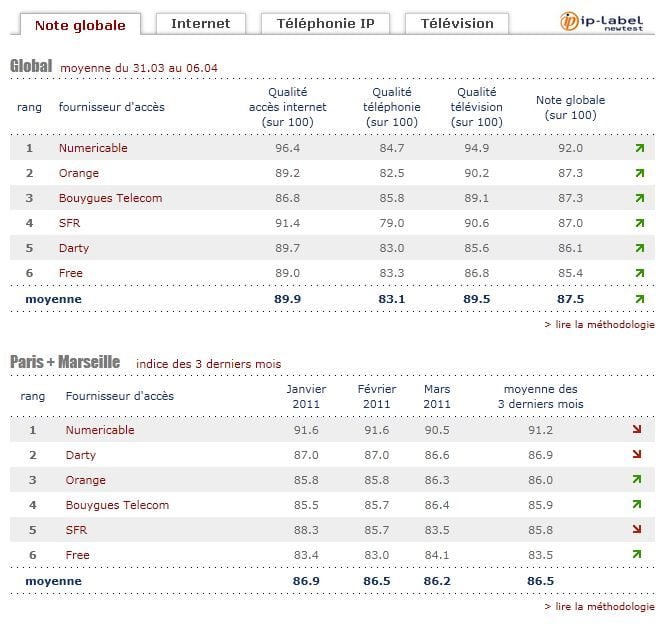Viewport: 667px width, 632px height.
Task: Click Numericable in the Global ranking
Action: [x=93, y=148]
